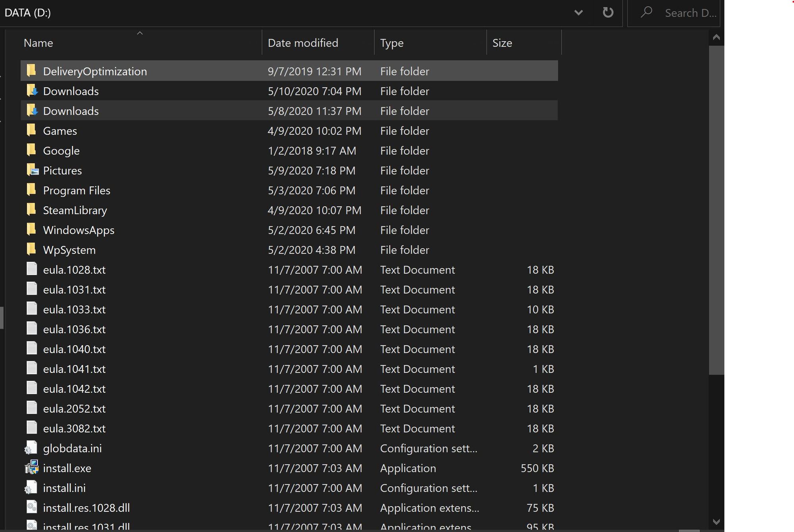794x532 pixels.
Task: Click the search magnifier icon
Action: point(646,13)
